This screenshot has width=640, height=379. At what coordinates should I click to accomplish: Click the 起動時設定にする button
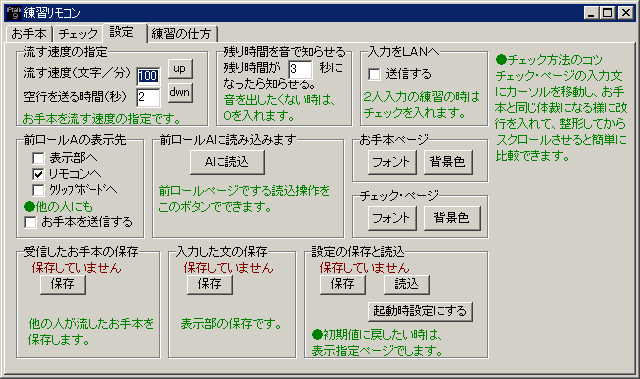pos(420,312)
